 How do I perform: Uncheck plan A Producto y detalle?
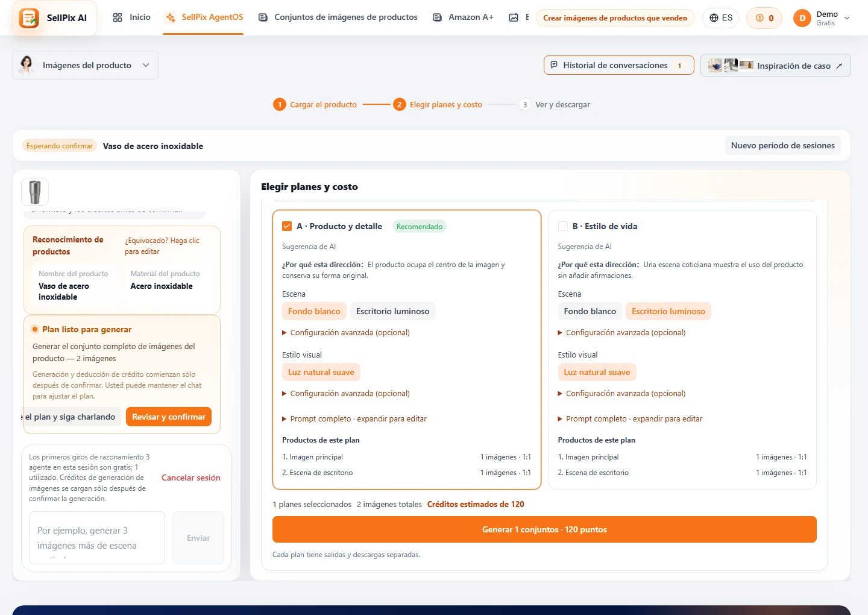(x=287, y=226)
